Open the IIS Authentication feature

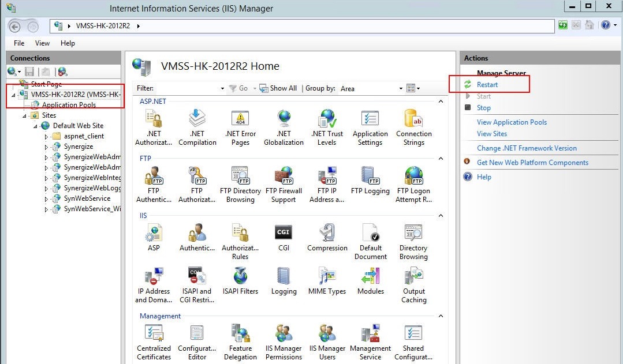point(197,237)
